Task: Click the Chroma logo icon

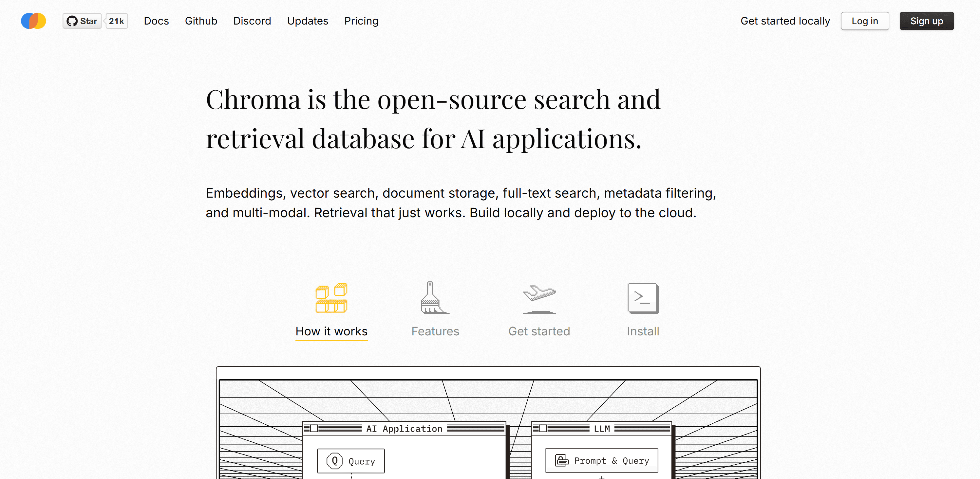Action: (33, 21)
